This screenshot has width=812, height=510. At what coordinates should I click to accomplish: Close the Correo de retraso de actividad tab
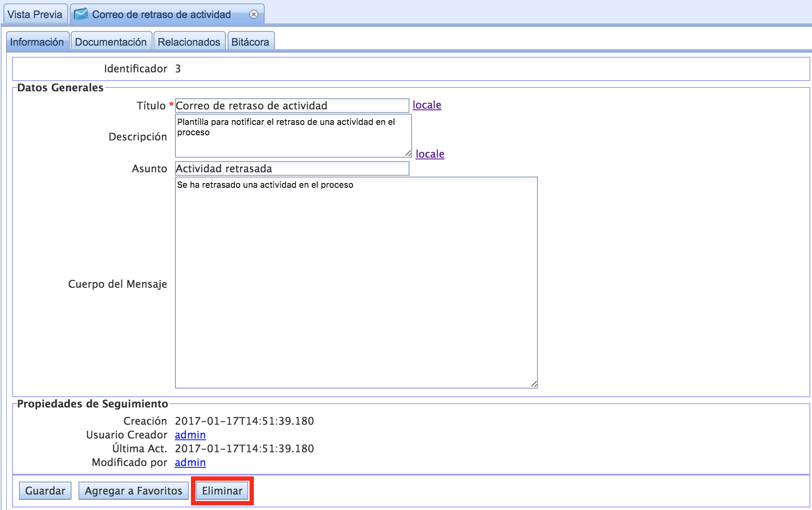(x=254, y=14)
